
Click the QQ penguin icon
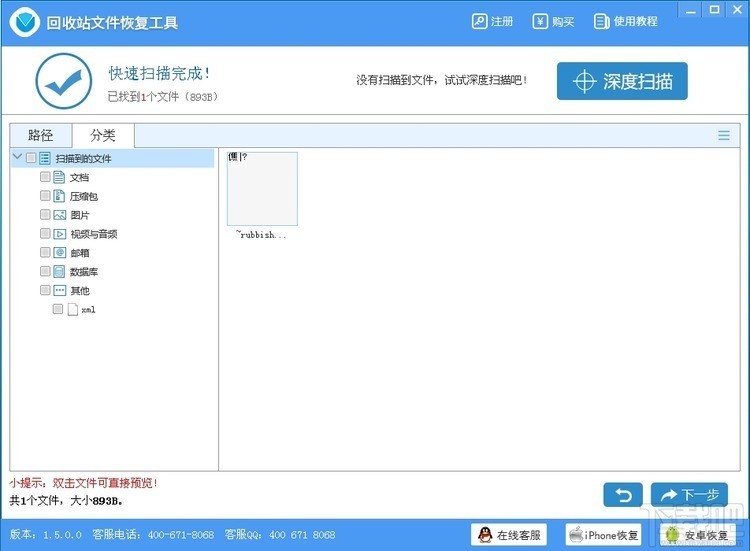(485, 535)
